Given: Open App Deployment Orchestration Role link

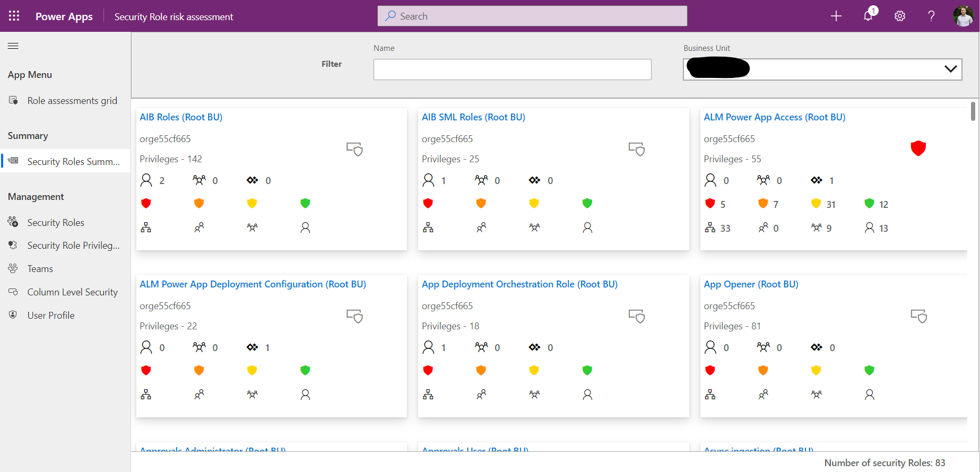Looking at the screenshot, I should (x=519, y=284).
